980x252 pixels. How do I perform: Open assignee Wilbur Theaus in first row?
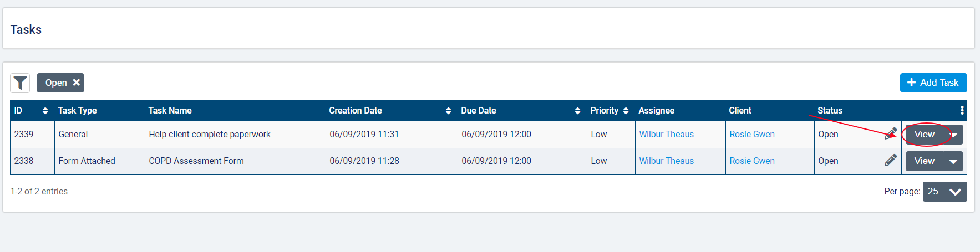point(666,134)
